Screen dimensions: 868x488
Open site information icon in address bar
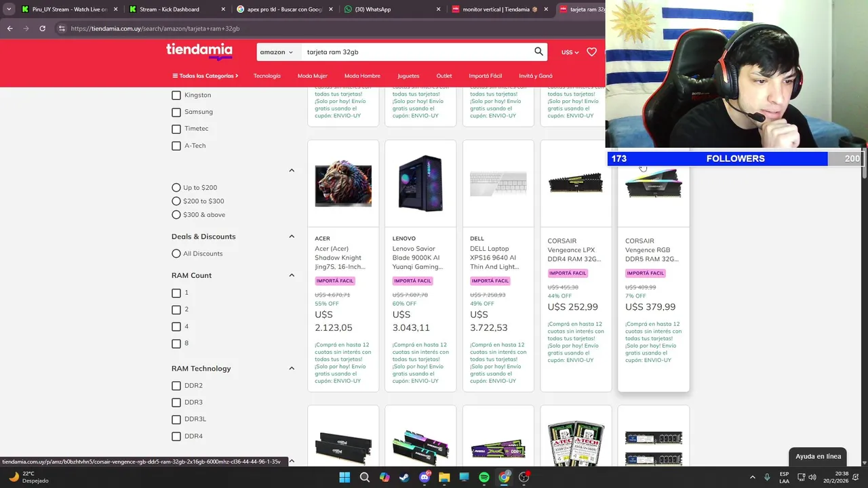[x=62, y=28]
